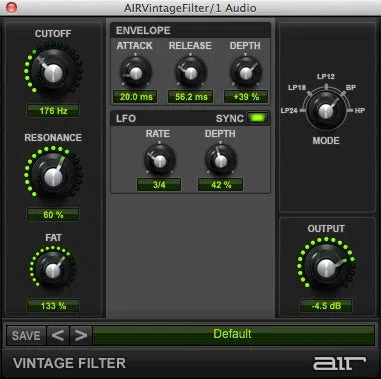The height and width of the screenshot is (379, 381).
Task: Select the LP24 filter mode
Action: click(x=289, y=110)
